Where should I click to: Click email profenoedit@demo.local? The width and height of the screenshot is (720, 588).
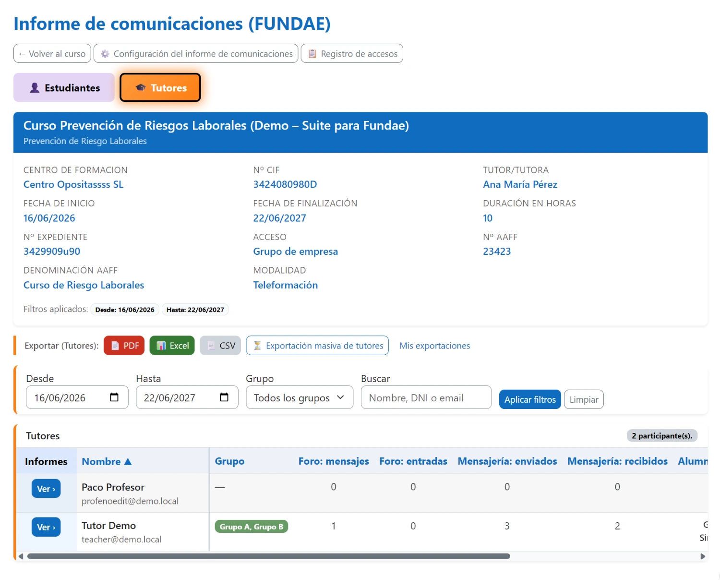click(130, 501)
